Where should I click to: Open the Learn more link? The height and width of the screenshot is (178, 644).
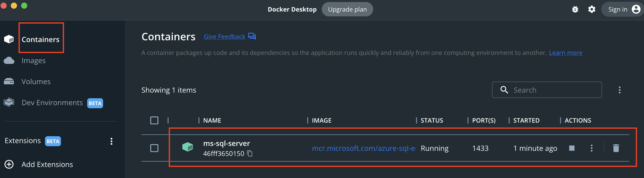pos(566,53)
